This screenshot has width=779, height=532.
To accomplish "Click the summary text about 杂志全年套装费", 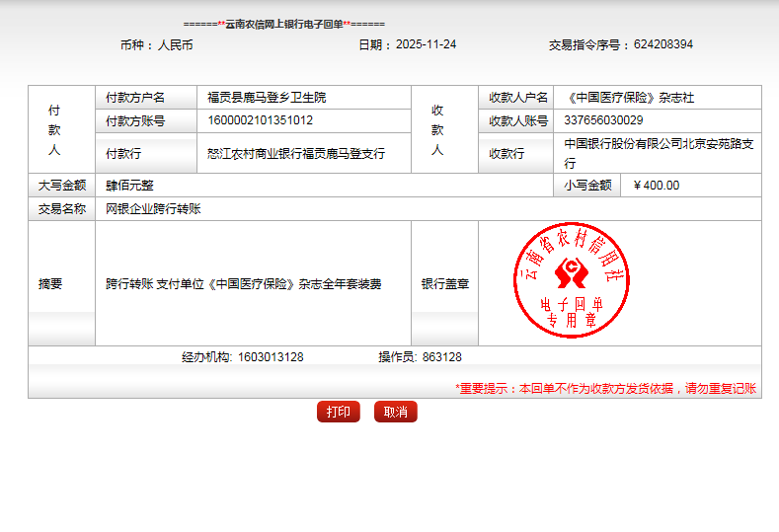I will pos(243,284).
